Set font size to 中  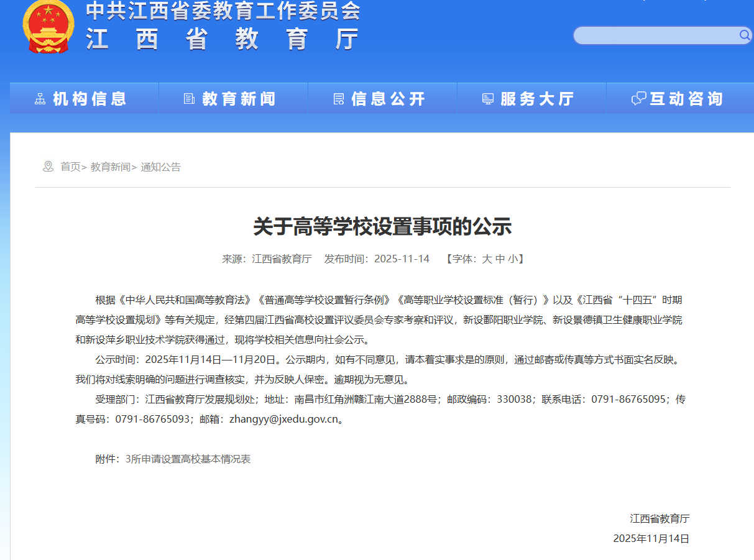(x=500, y=259)
